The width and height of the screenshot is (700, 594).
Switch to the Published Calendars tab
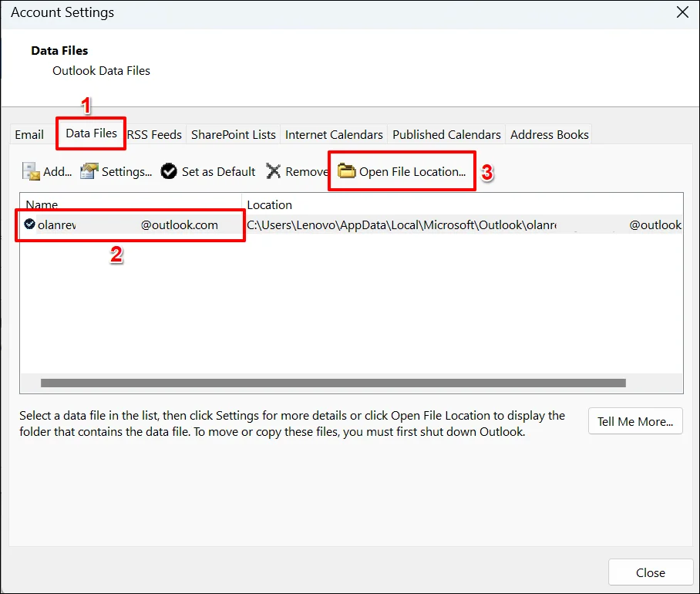click(446, 134)
